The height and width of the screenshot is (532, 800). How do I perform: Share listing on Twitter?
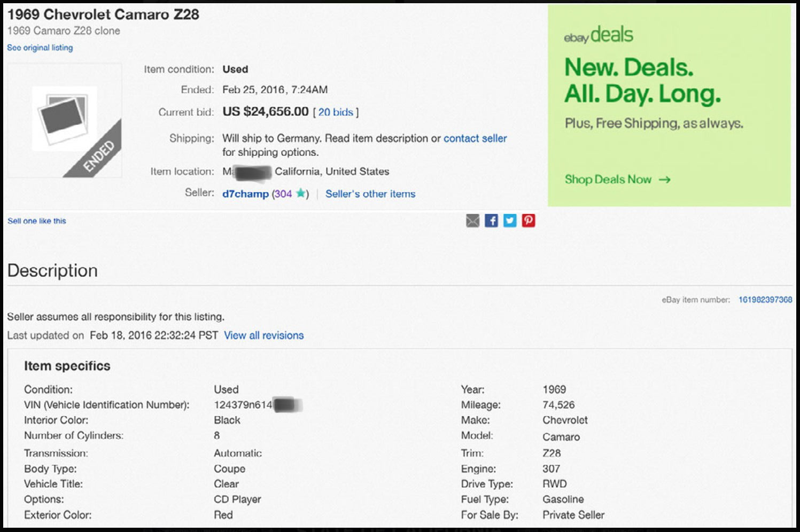510,221
